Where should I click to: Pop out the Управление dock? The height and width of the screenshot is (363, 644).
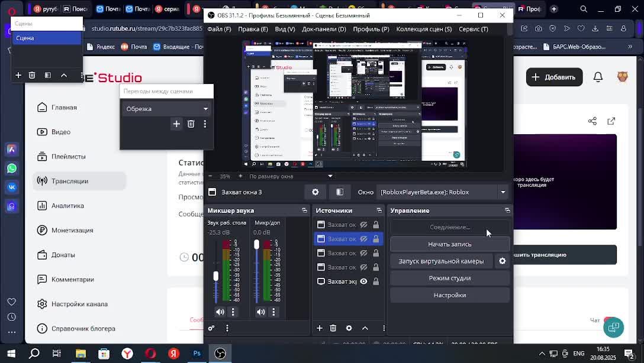[x=508, y=210]
